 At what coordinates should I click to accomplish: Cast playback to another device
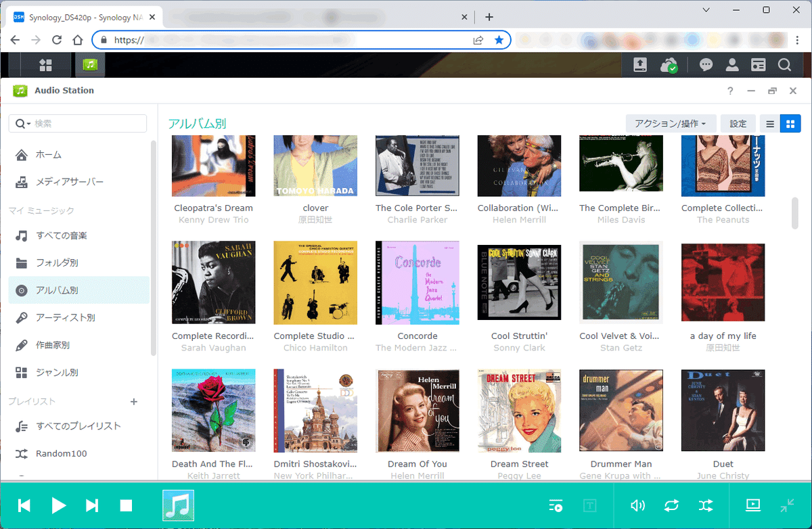pos(753,505)
